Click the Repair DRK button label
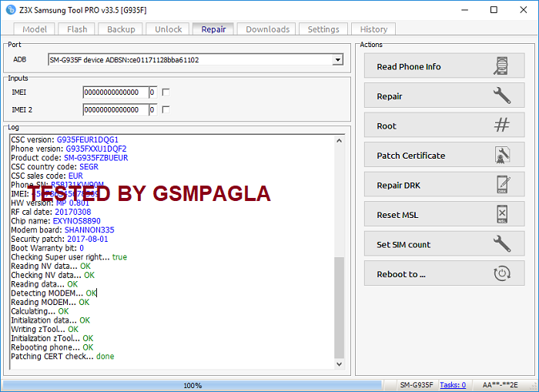 (x=398, y=186)
